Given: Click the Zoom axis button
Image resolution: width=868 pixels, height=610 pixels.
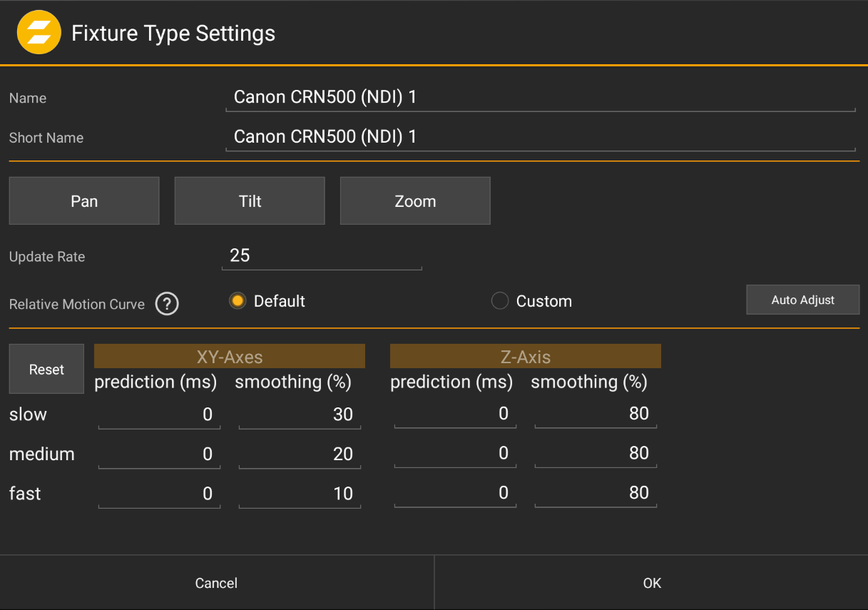Looking at the screenshot, I should (414, 200).
